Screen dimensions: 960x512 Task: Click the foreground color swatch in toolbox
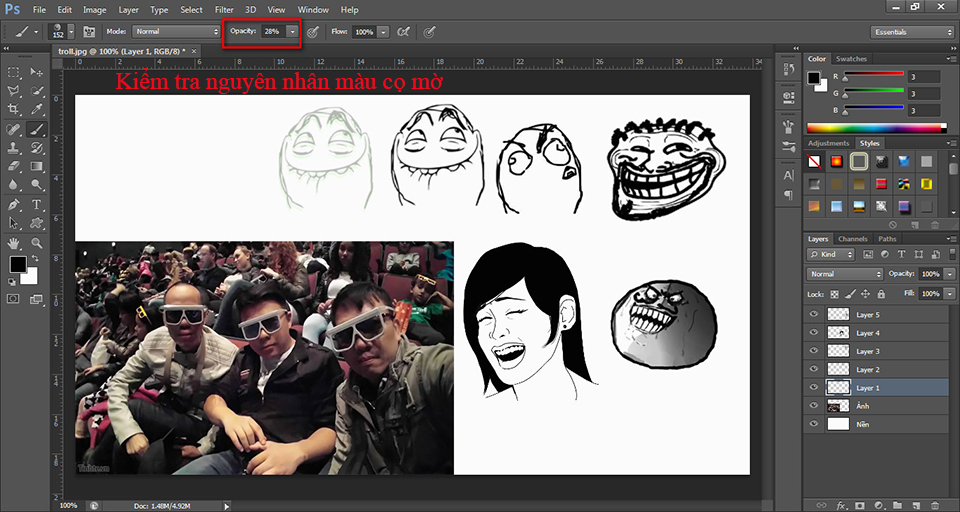18,265
